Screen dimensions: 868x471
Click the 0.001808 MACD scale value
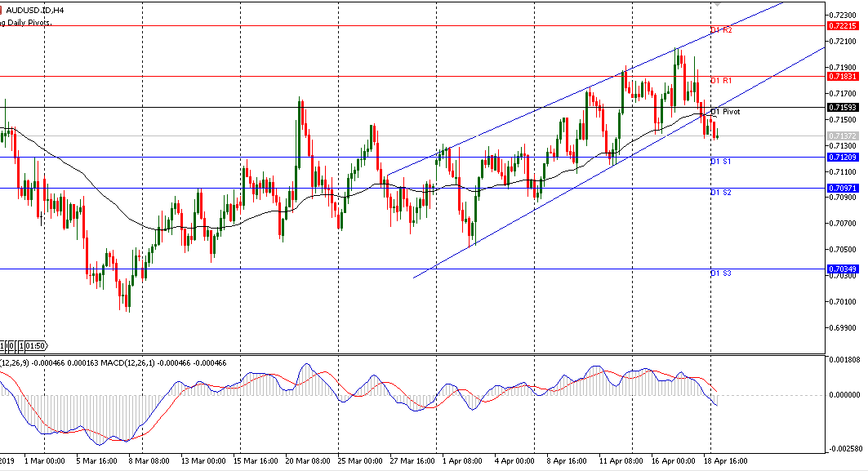point(845,360)
